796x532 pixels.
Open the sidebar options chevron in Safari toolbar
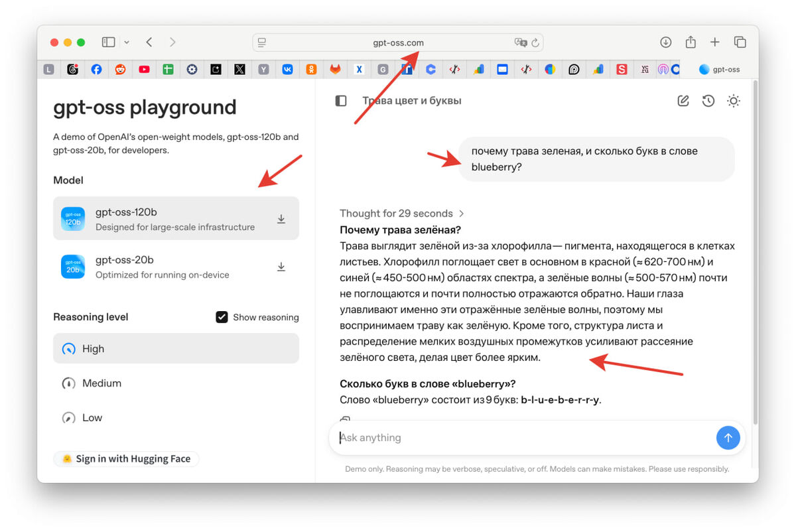point(127,42)
